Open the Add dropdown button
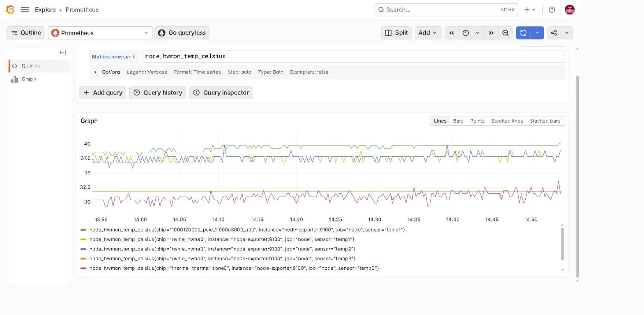The height and width of the screenshot is (315, 644). click(x=428, y=33)
